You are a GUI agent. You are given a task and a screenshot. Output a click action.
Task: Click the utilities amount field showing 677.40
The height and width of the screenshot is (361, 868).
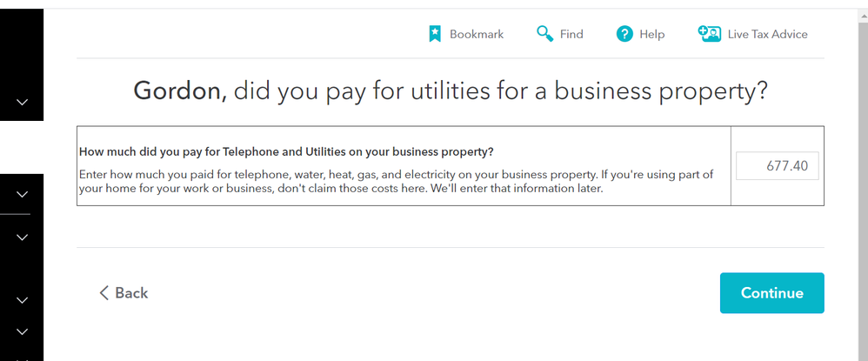pyautogui.click(x=778, y=165)
